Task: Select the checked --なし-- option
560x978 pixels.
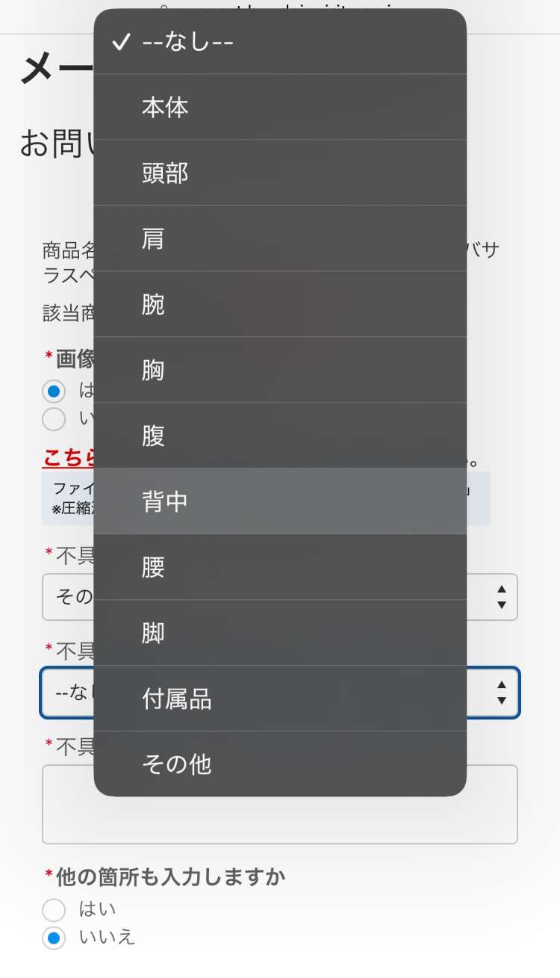Action: tap(280, 42)
